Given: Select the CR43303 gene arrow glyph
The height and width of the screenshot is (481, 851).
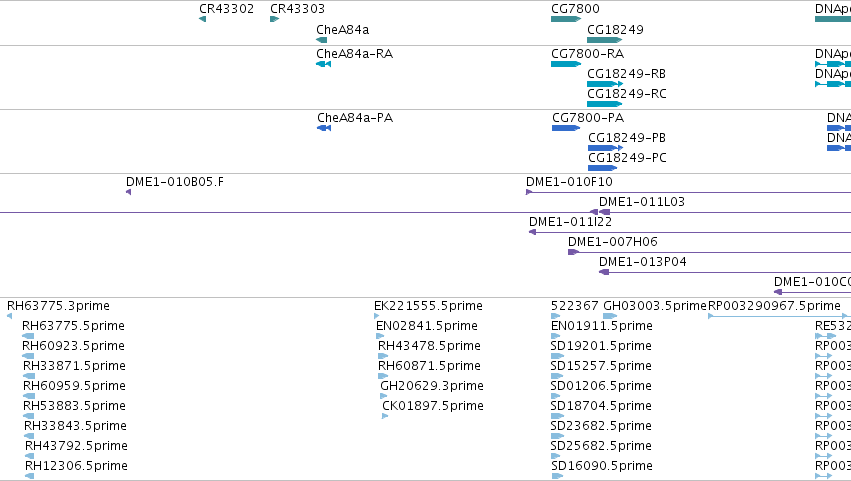Looking at the screenshot, I should 275,19.
